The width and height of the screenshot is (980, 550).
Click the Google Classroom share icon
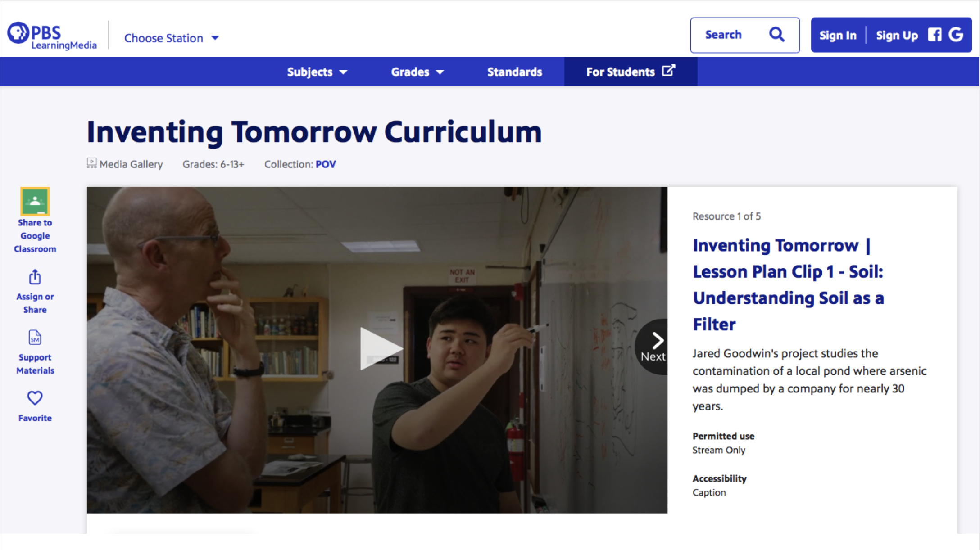(35, 201)
